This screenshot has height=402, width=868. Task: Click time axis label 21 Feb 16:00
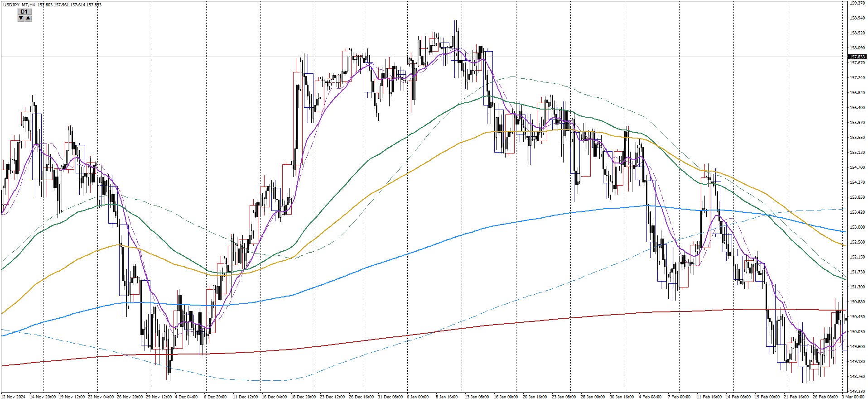click(796, 397)
